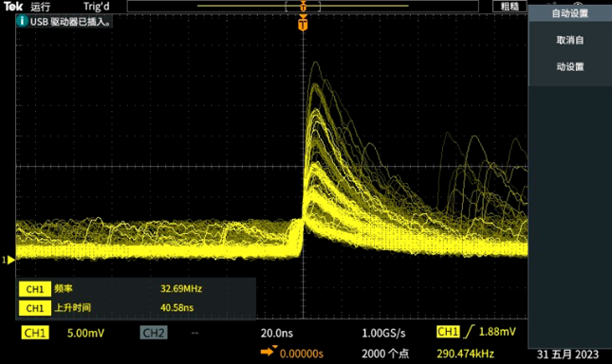
Task: Click the 粗糙 coarse adjustment indicator
Action: pyautogui.click(x=510, y=7)
